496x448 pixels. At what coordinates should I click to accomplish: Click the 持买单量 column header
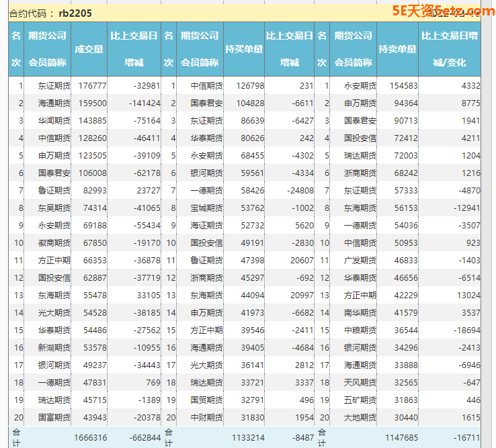point(244,49)
